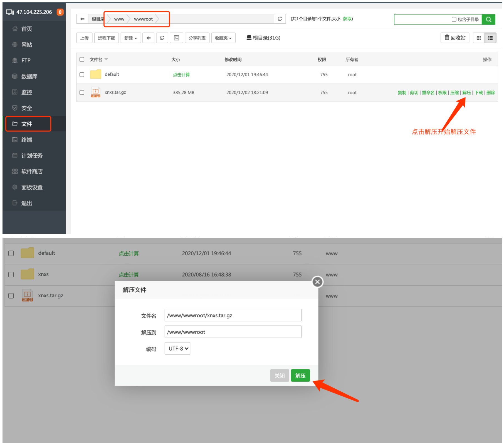The image size is (504, 446).
Task: Toggle the 包含子目录 checkbox
Action: pyautogui.click(x=454, y=19)
